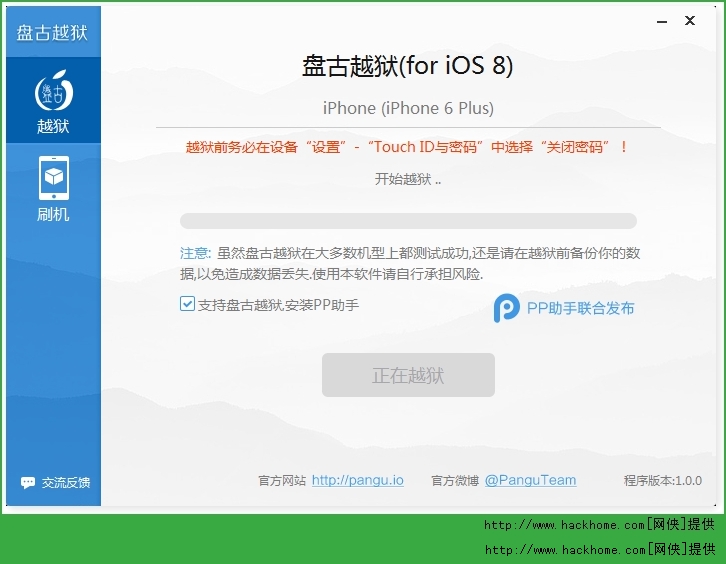
Task: Click the PP助手 logo icon
Action: coord(506,308)
